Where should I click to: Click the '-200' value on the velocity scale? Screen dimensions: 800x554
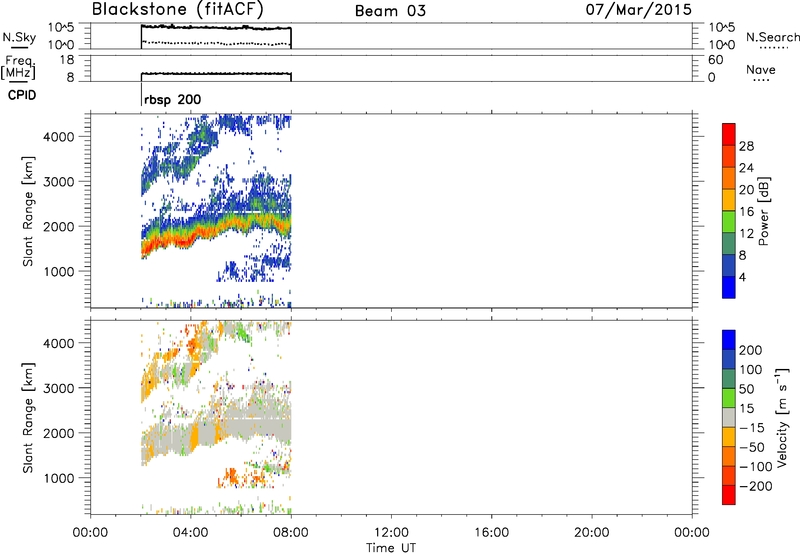click(754, 486)
